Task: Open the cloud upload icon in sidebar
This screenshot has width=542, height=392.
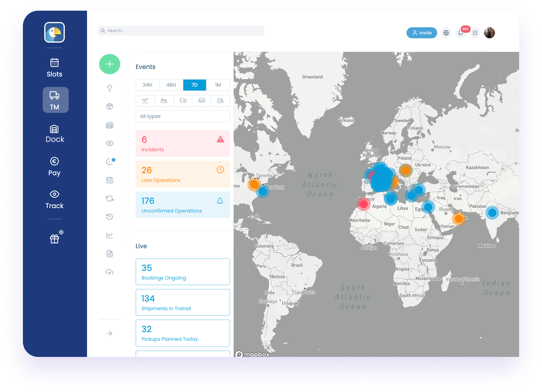Action: click(110, 272)
